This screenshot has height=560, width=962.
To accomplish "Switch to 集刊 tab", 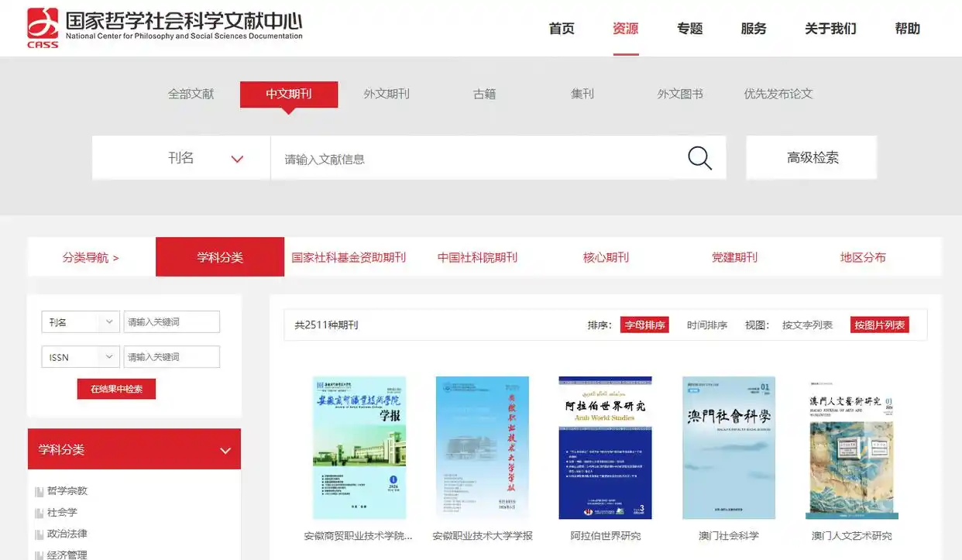I will tap(582, 94).
